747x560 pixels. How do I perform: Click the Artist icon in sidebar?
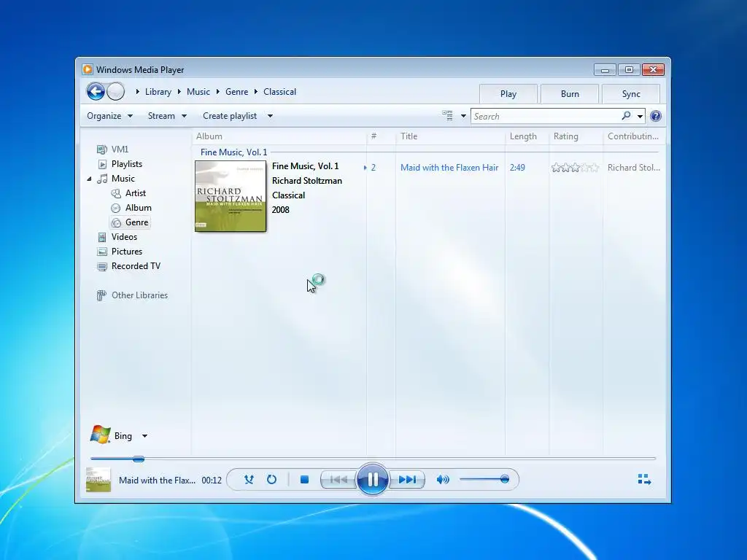(116, 193)
